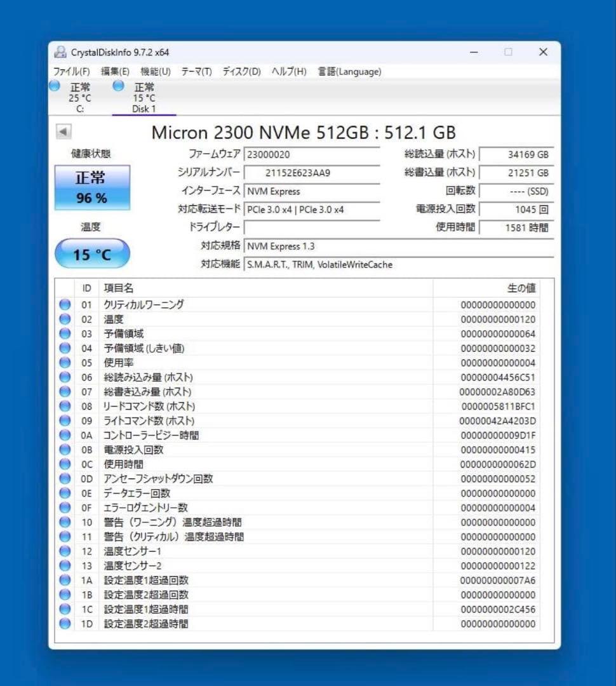Click raw value 0000005811BFC1
The image size is (616, 686).
[499, 407]
